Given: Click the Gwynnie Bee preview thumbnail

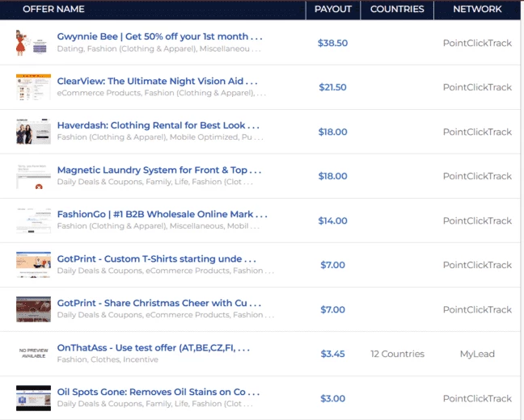Looking at the screenshot, I should [x=33, y=42].
